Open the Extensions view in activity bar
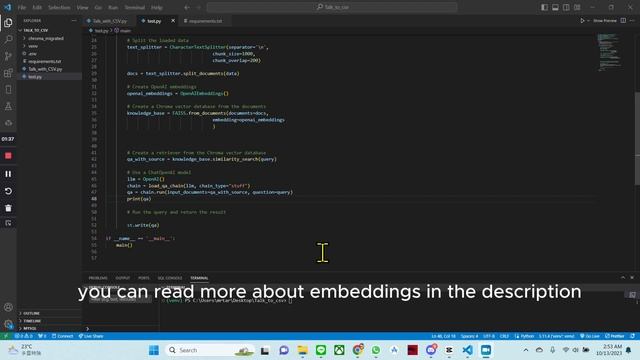The image size is (640, 360). [8, 73]
